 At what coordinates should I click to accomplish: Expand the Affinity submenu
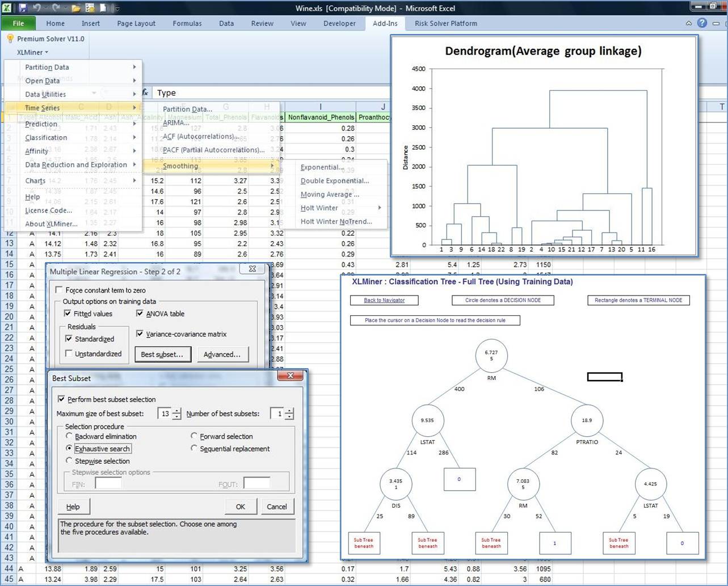73,151
